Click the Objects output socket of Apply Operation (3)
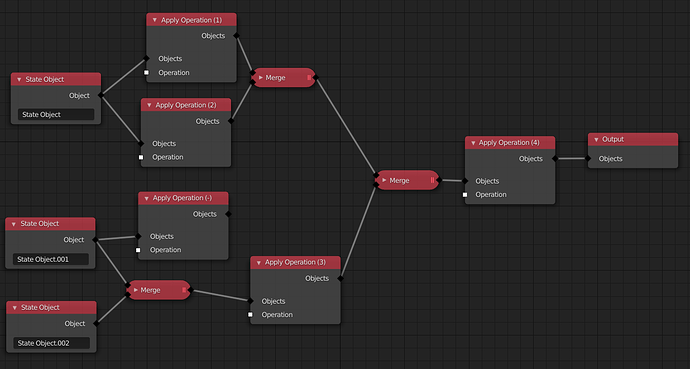This screenshot has height=369, width=690. coord(340,278)
